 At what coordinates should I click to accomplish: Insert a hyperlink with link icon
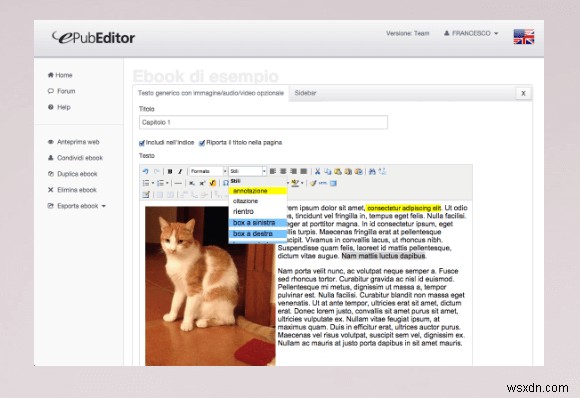pos(323,183)
